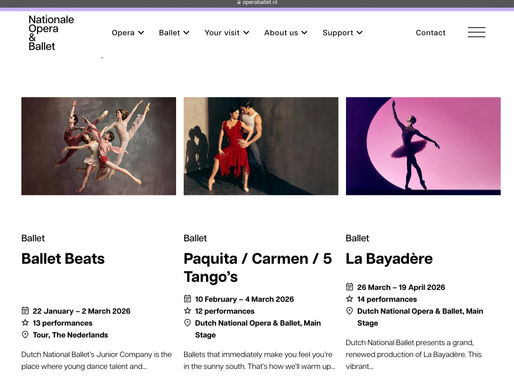Click the Nationale Opera & Ballet logo
The width and height of the screenshot is (514, 386).
coord(51,33)
